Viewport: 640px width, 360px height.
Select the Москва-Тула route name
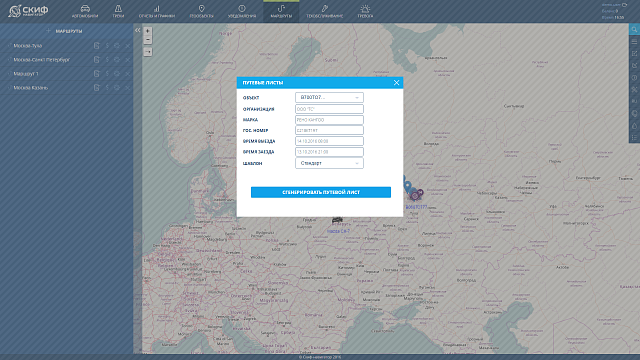[28, 46]
